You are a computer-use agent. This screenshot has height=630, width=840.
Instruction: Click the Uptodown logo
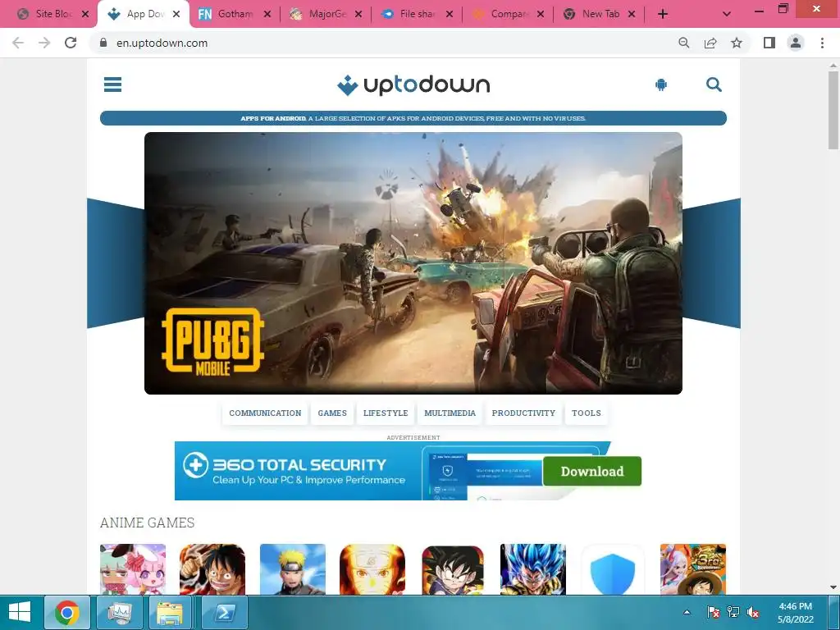[413, 84]
